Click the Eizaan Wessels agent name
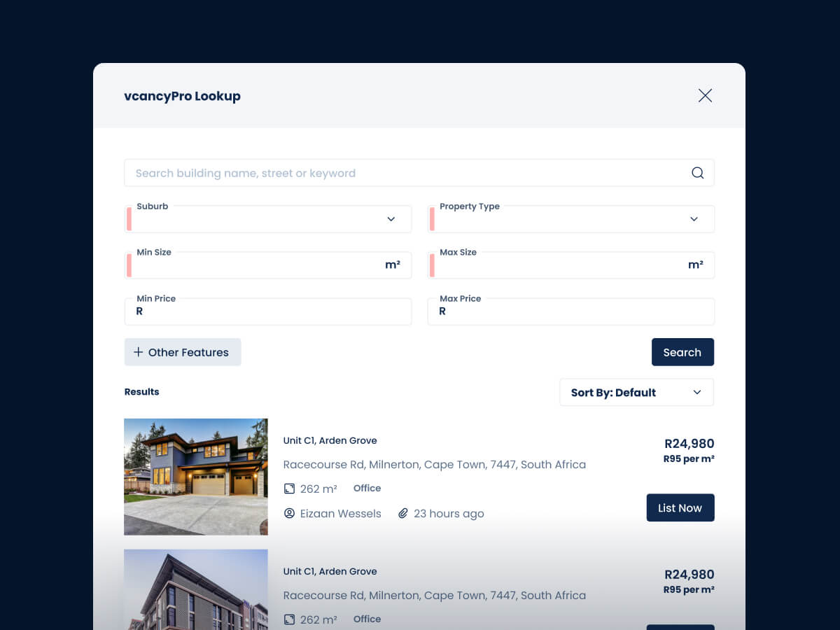The image size is (840, 630). click(x=341, y=514)
